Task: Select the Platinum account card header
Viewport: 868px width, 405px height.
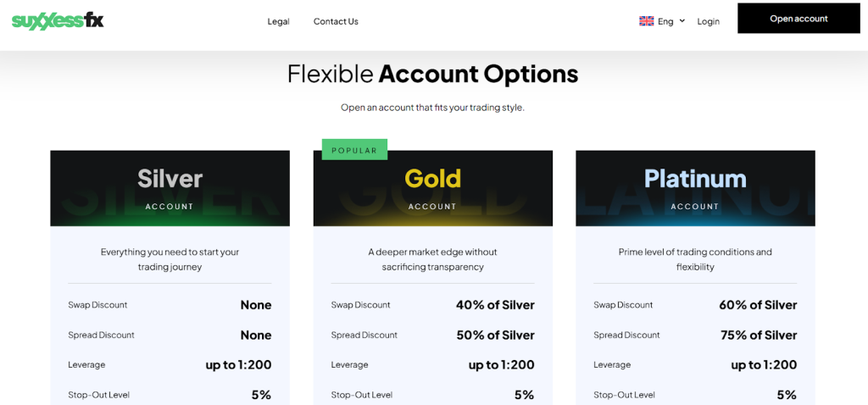Action: point(695,188)
